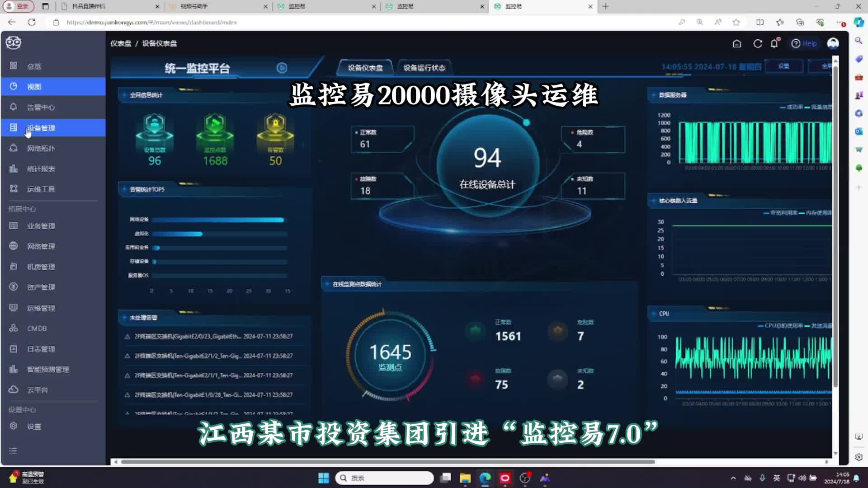Open File Explorer from the taskbar
868x488 pixels.
(x=465, y=478)
